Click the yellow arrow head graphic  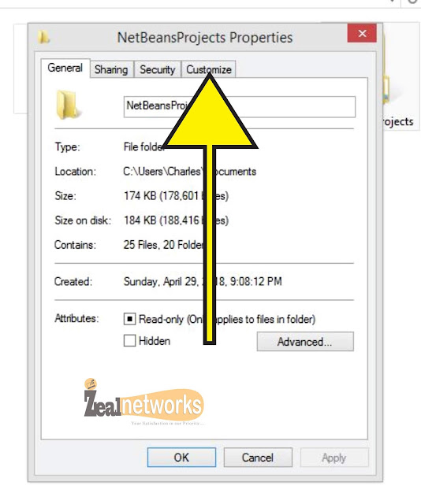210,112
